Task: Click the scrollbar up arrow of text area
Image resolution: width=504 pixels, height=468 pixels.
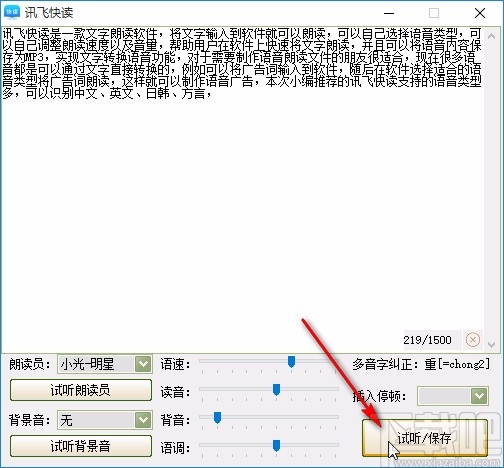Action: coord(491,36)
